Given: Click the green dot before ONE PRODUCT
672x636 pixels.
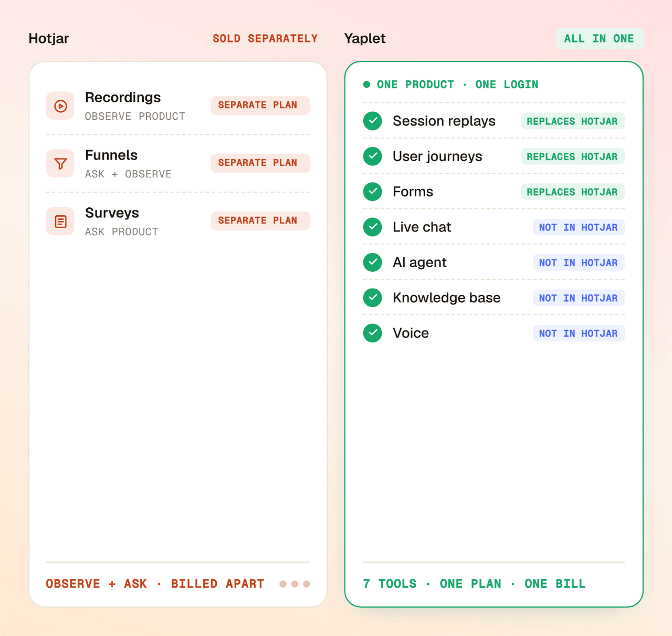Looking at the screenshot, I should pyautogui.click(x=366, y=84).
